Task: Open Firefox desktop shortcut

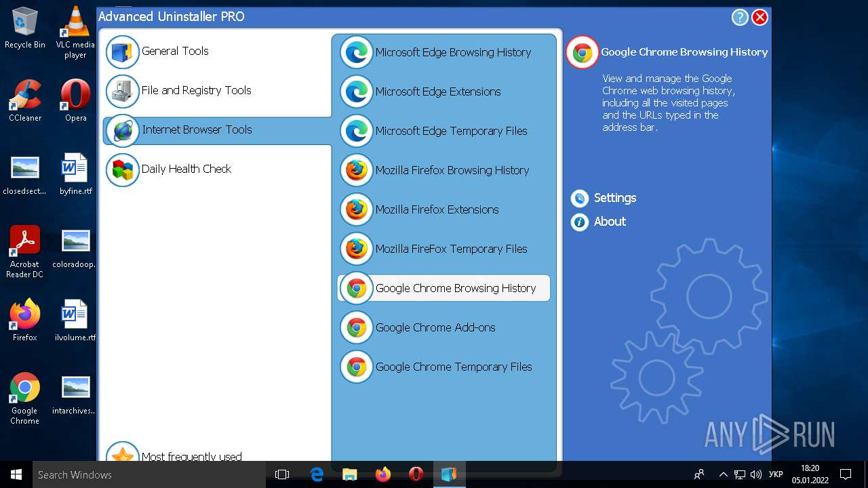Action: coord(25,321)
